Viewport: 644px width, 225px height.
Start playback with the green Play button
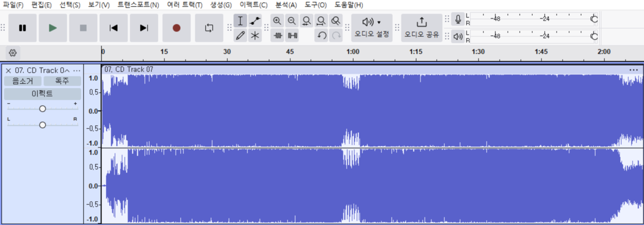click(53, 28)
